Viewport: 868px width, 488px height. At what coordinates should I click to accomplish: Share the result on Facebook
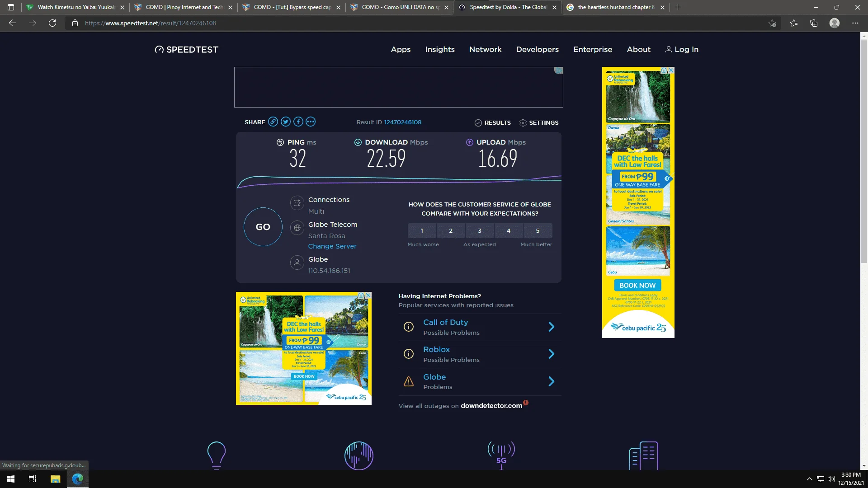298,122
